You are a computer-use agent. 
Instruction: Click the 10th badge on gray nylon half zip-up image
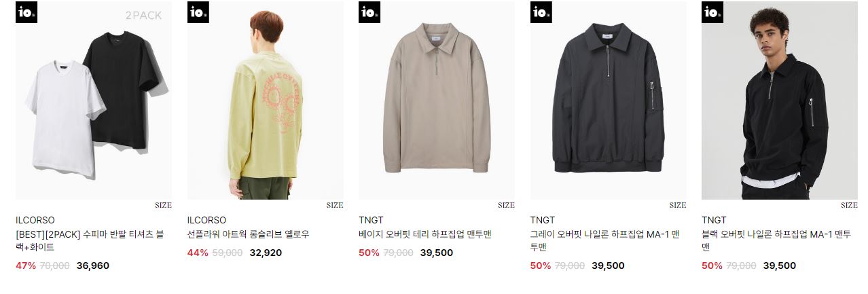point(541,12)
